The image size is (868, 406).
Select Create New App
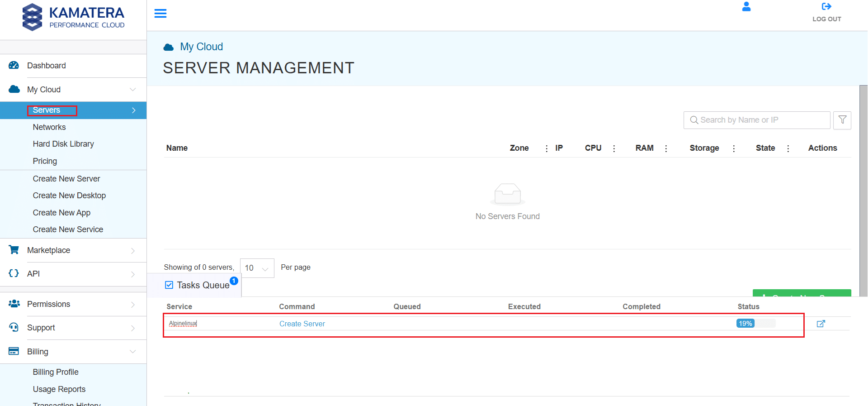pyautogui.click(x=61, y=213)
